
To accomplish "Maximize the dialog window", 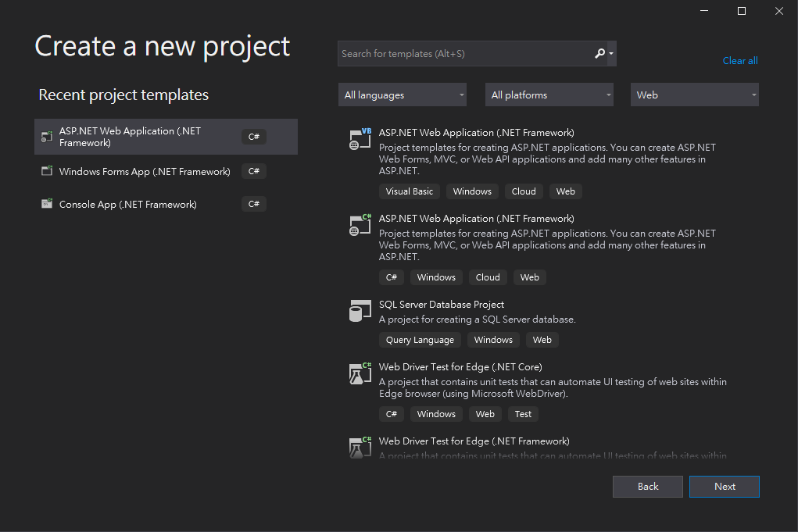I will (x=742, y=11).
